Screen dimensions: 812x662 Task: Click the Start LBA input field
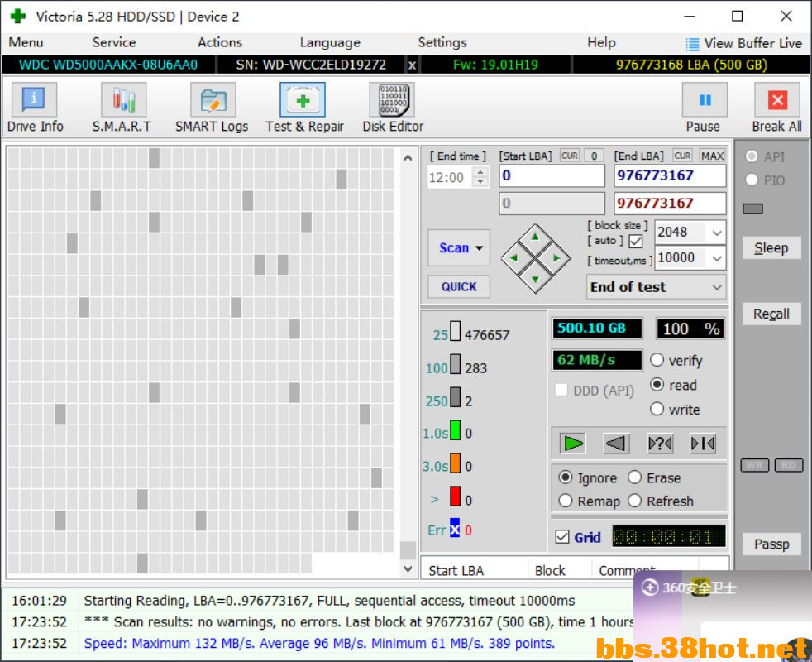[552, 175]
